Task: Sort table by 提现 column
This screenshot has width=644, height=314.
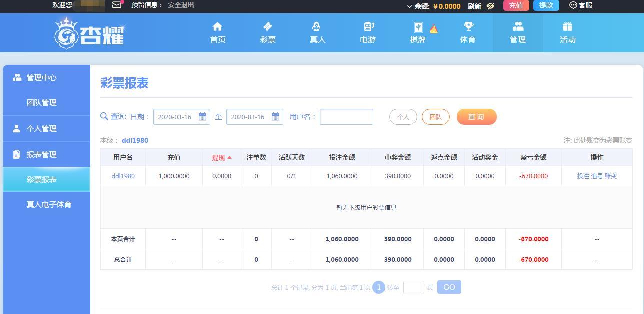Action: (221, 157)
